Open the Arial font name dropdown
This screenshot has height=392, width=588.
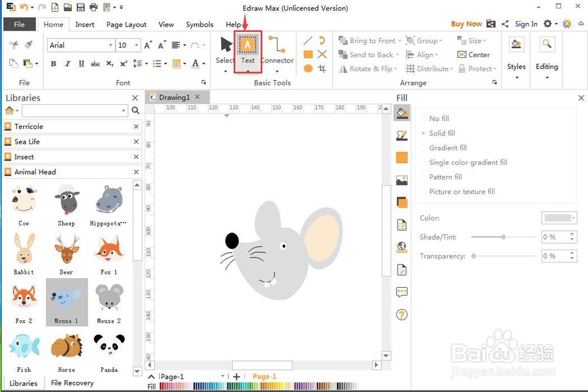tap(111, 45)
